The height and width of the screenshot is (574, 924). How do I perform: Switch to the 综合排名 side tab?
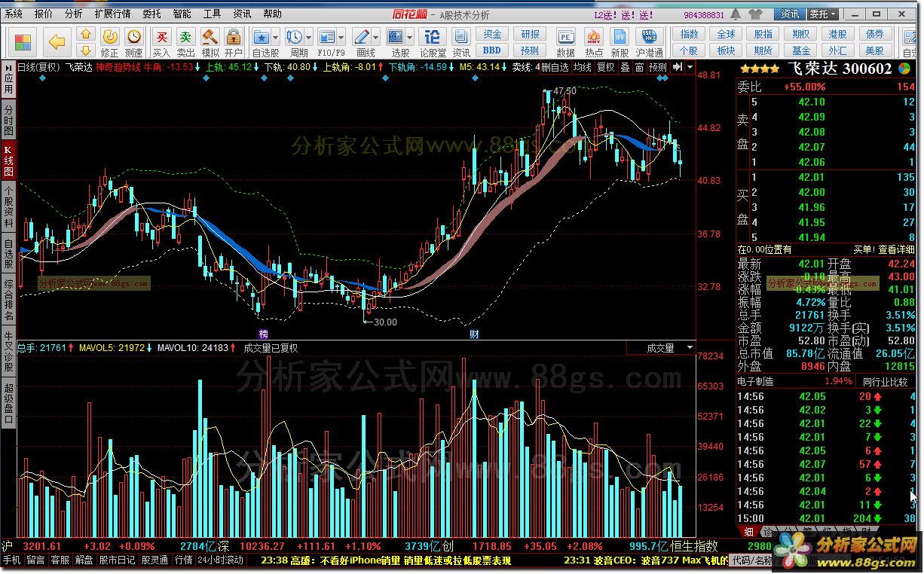pos(8,300)
